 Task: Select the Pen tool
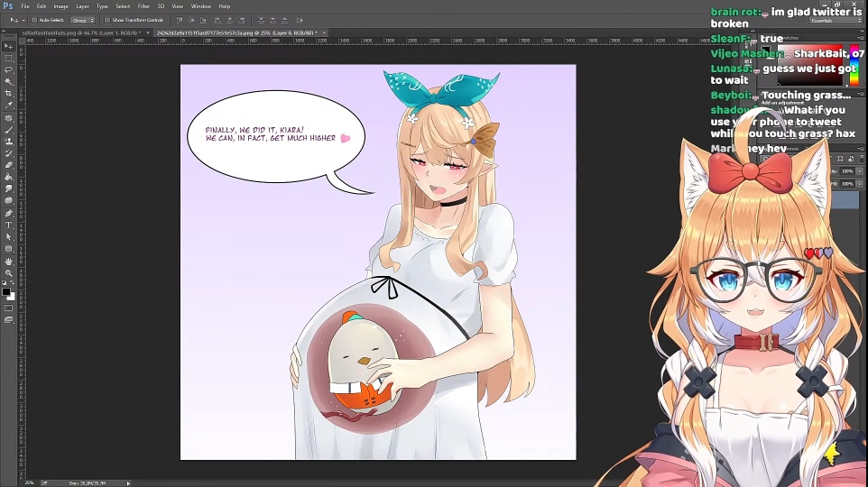point(8,213)
